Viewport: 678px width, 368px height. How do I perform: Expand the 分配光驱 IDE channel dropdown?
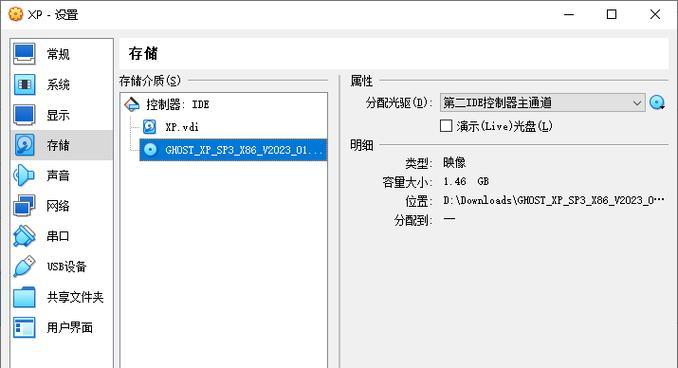543,103
